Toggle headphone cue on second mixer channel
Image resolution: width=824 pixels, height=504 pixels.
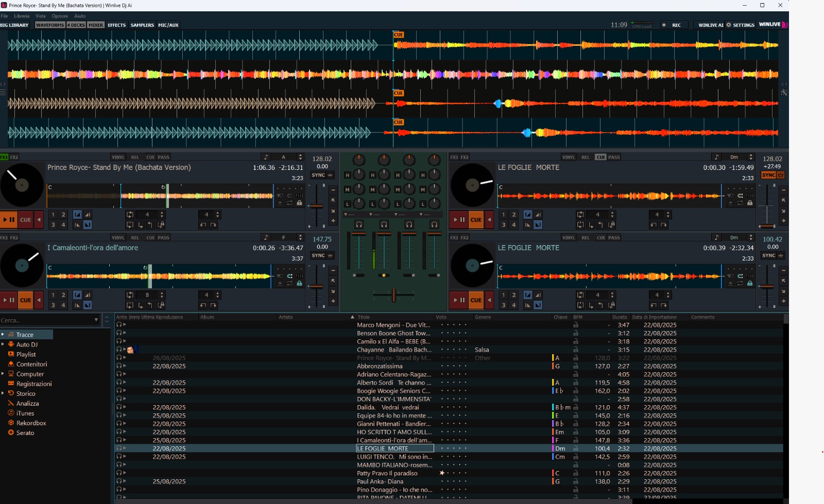[384, 224]
